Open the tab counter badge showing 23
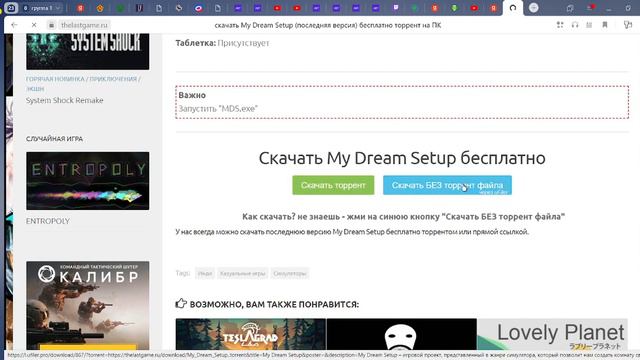The image size is (640, 360). pos(10,8)
